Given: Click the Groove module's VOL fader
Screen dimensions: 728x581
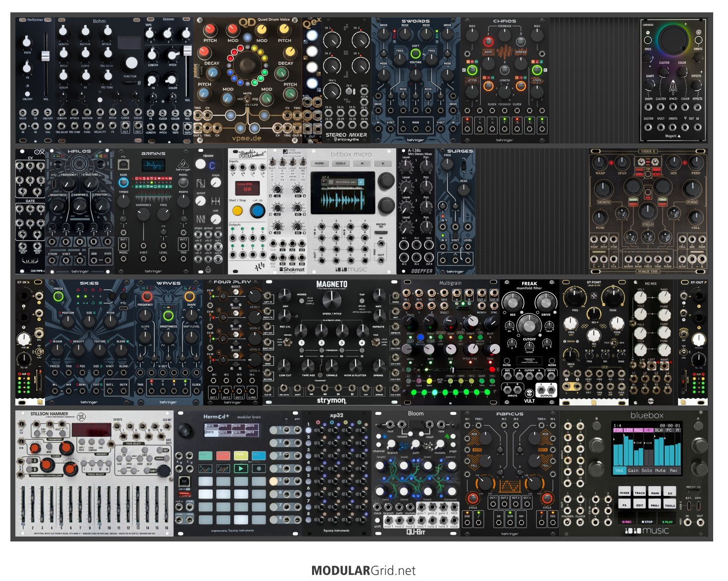Looking at the screenshot, I should (187, 51).
